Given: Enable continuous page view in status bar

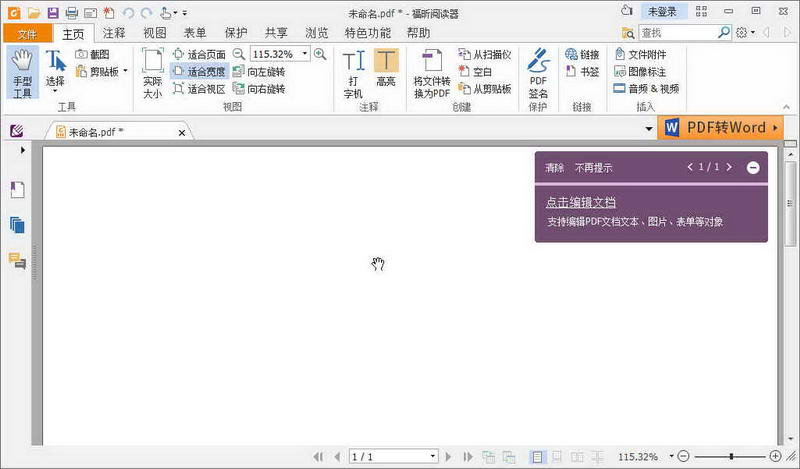Looking at the screenshot, I should (557, 456).
